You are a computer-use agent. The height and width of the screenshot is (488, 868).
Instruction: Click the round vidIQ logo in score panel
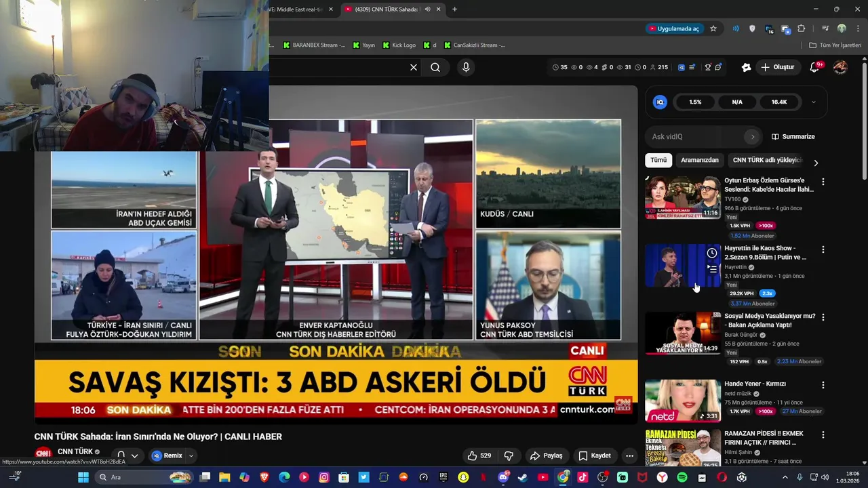point(660,102)
